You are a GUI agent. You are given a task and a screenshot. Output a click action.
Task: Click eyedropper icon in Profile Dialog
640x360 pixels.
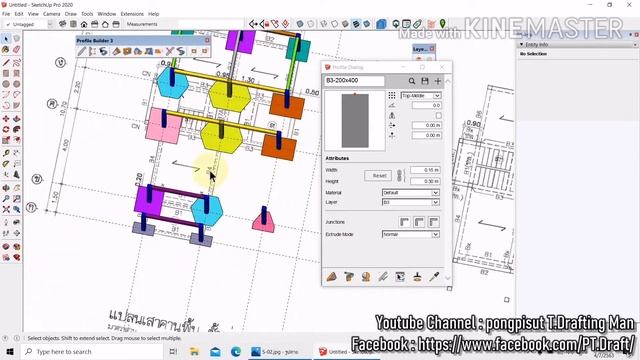[434, 277]
